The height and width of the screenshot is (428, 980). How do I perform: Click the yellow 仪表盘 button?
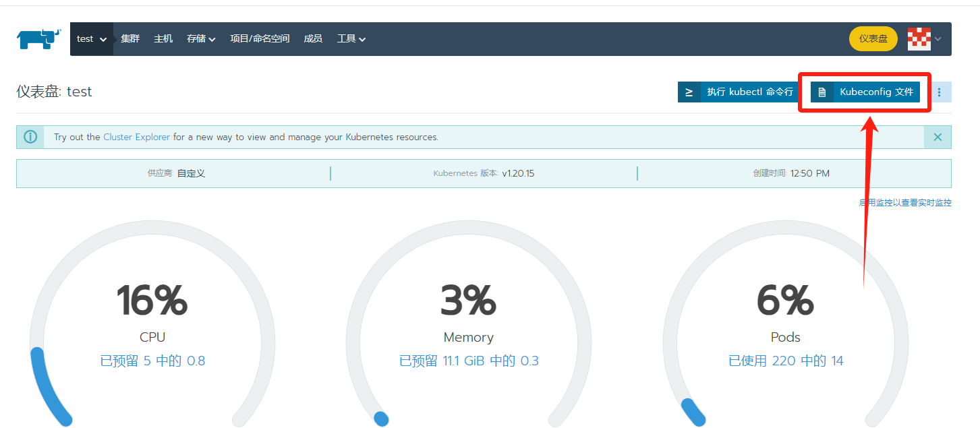(x=873, y=39)
